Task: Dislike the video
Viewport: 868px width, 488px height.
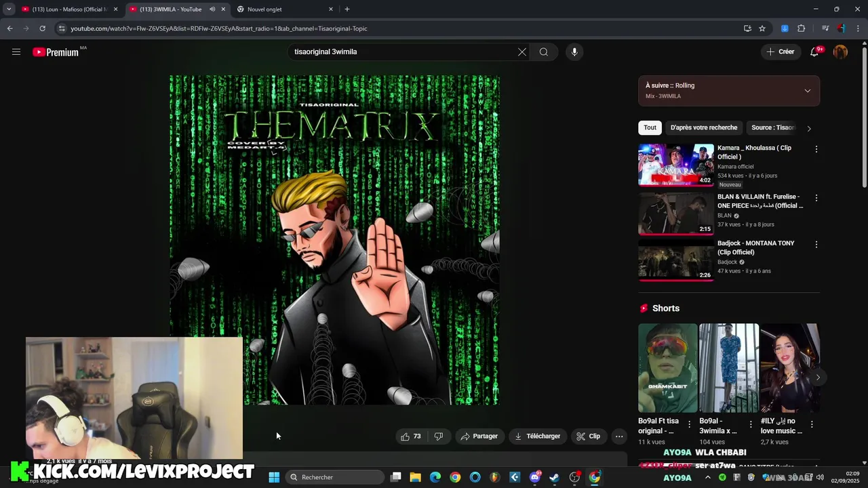Action: (439, 436)
